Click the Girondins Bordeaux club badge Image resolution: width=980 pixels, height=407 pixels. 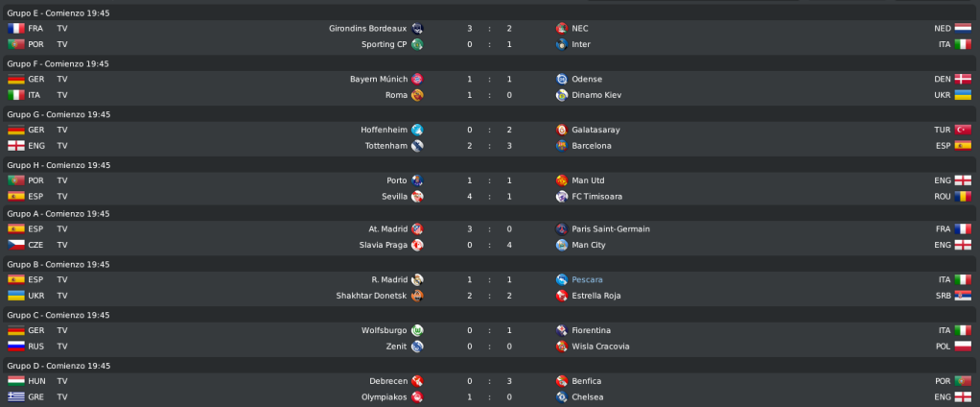click(x=417, y=28)
